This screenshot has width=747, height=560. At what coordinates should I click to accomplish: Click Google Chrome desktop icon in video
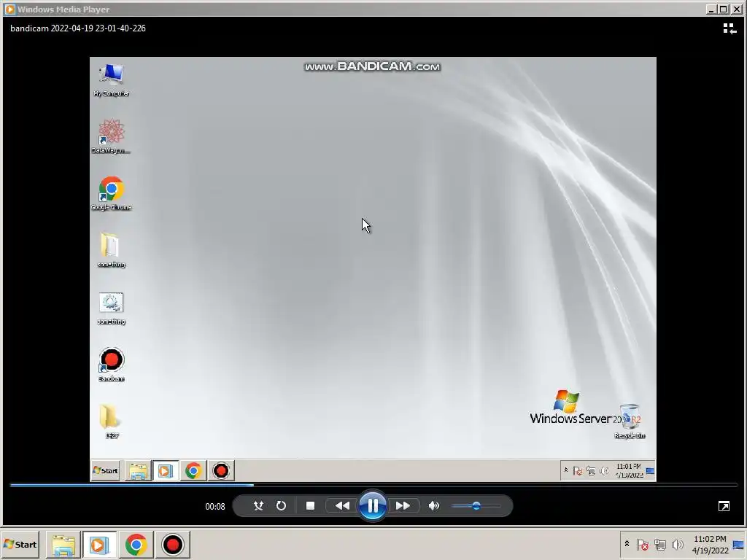112,193
